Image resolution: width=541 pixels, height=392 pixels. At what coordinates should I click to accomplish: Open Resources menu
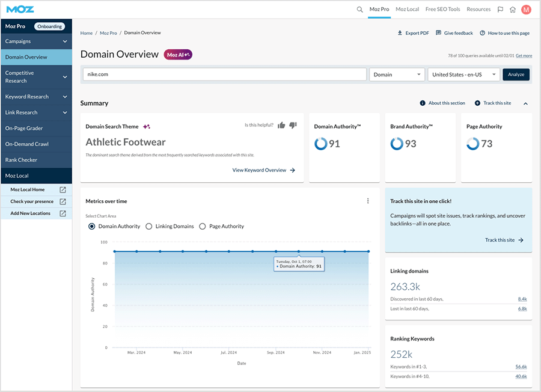[478, 9]
